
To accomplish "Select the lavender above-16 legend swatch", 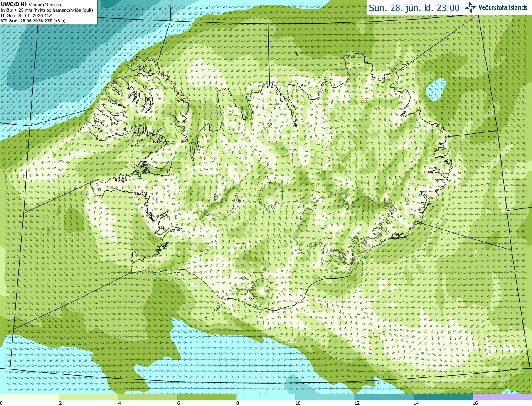I will click(502, 397).
